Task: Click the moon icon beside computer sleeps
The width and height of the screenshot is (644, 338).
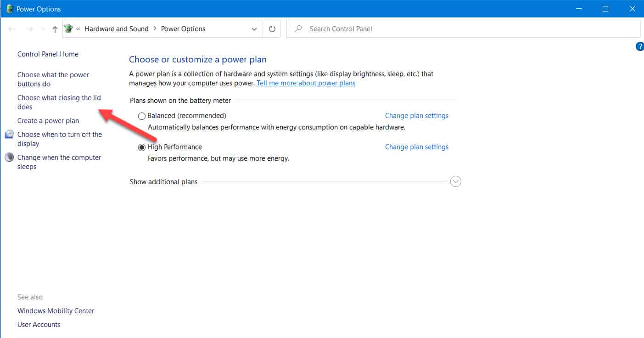Action: coord(9,157)
